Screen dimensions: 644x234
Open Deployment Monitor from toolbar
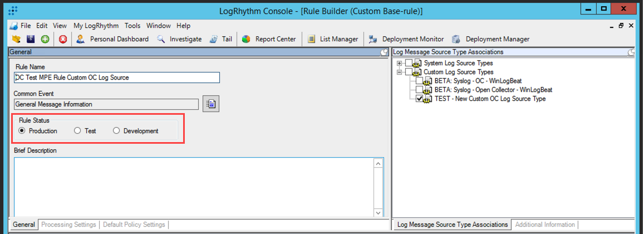[x=406, y=39]
